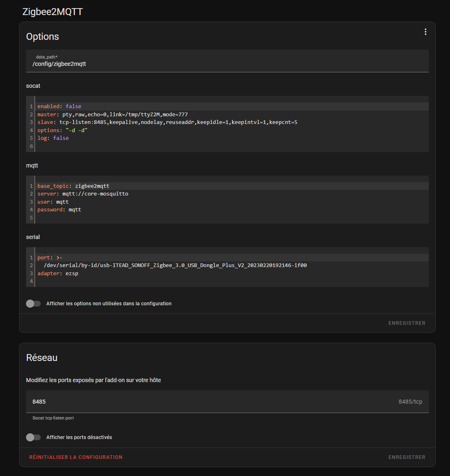This screenshot has width=450, height=476.
Task: Open the Options three-dot overflow menu
Action: [x=425, y=32]
